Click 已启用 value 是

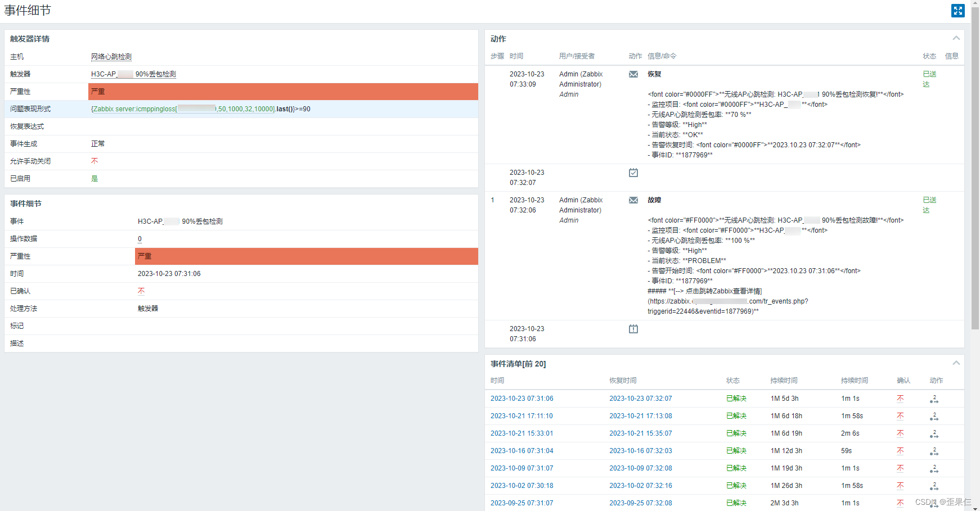[x=95, y=179]
